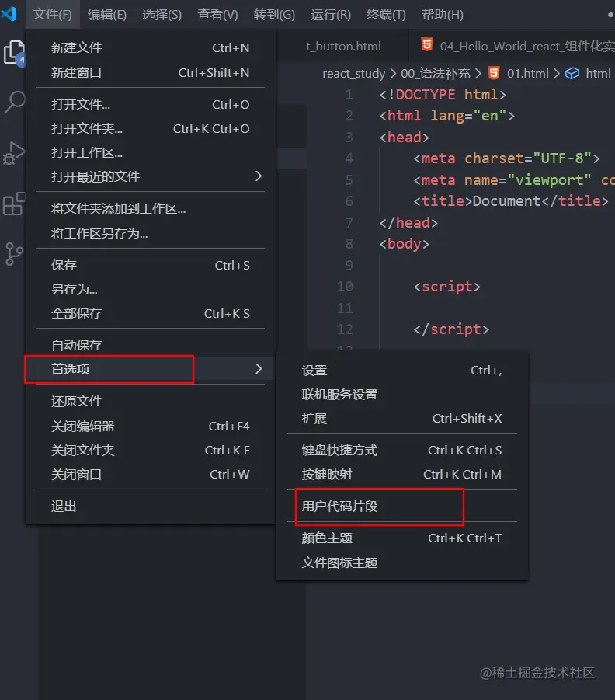The height and width of the screenshot is (700, 615).
Task: Open the Explorer icon in activity bar
Action: click(x=13, y=53)
